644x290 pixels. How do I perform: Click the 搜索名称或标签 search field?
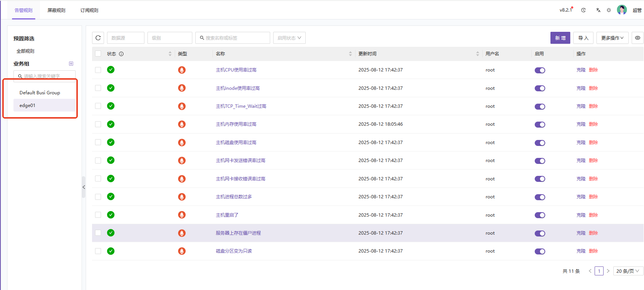pyautogui.click(x=233, y=38)
